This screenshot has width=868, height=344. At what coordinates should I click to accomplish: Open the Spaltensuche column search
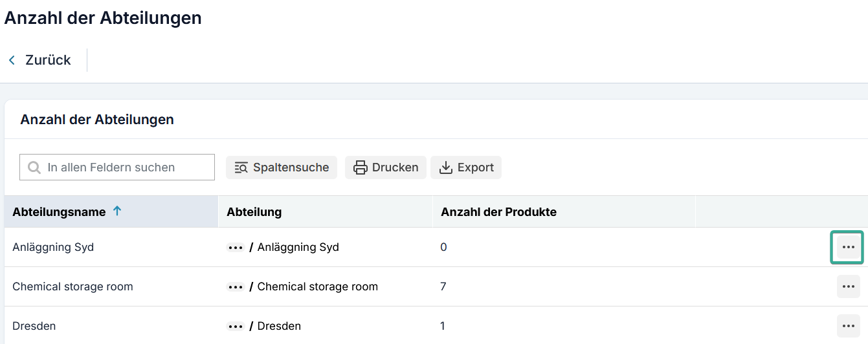[x=282, y=167]
